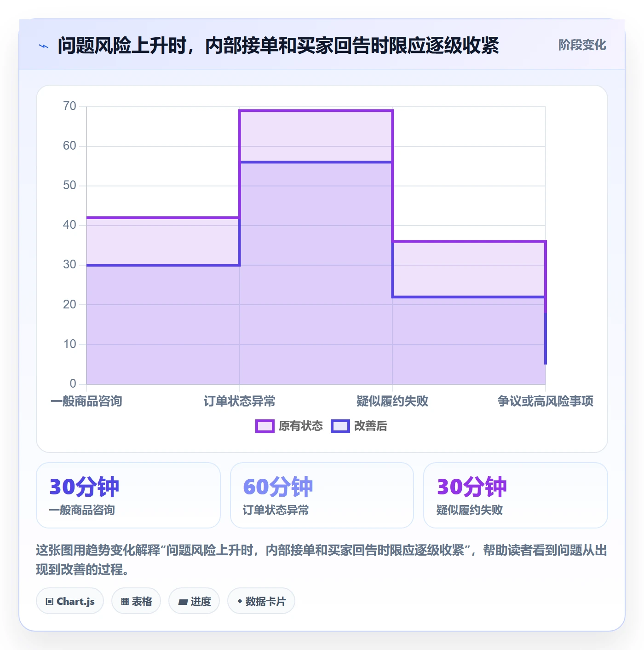The height and width of the screenshot is (650, 644).
Task: Click the y-axis value 40
Action: tap(69, 225)
